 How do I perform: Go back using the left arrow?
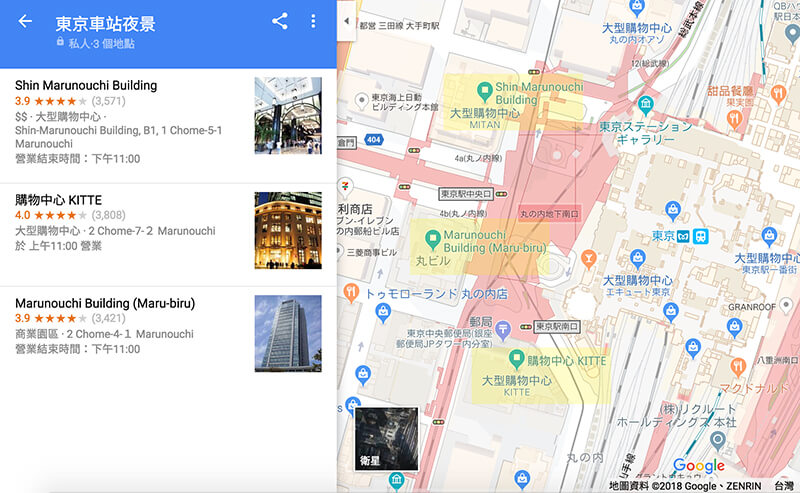(24, 21)
